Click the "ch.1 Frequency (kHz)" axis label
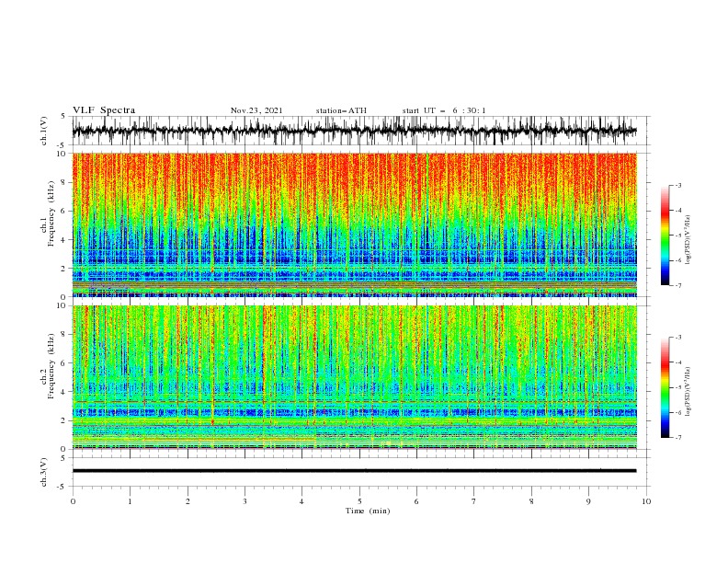The height and width of the screenshot is (563, 728). tap(48, 214)
